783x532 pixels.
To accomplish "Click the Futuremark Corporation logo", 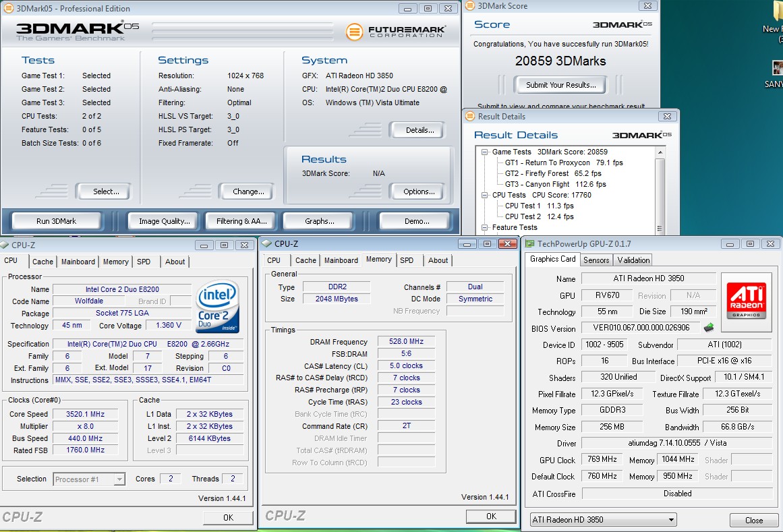I will 395,32.
